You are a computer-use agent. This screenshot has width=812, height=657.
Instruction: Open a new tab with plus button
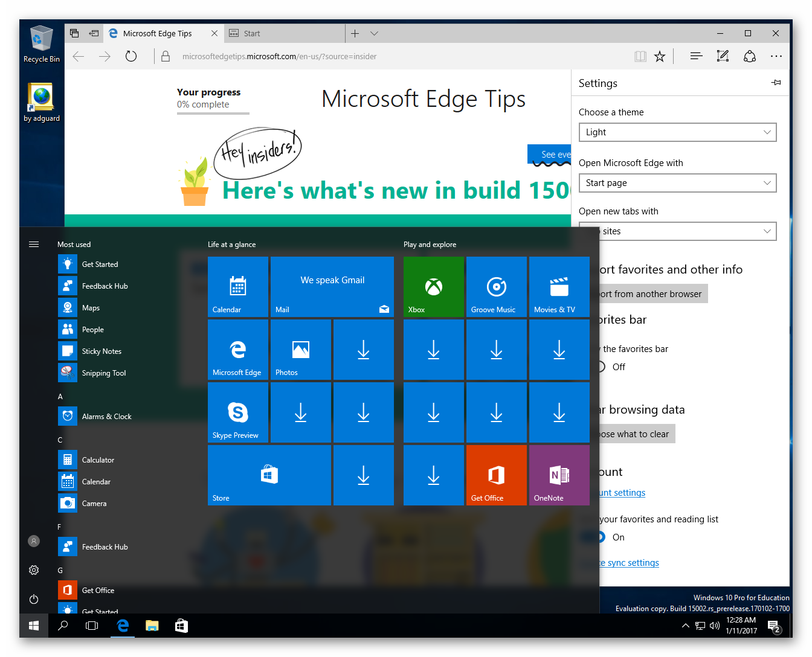[355, 33]
